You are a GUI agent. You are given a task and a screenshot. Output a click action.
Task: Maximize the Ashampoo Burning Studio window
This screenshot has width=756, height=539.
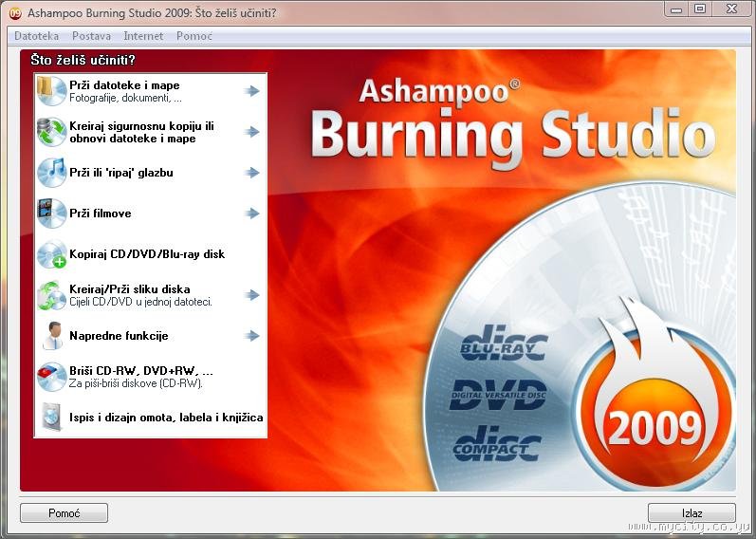(x=700, y=9)
